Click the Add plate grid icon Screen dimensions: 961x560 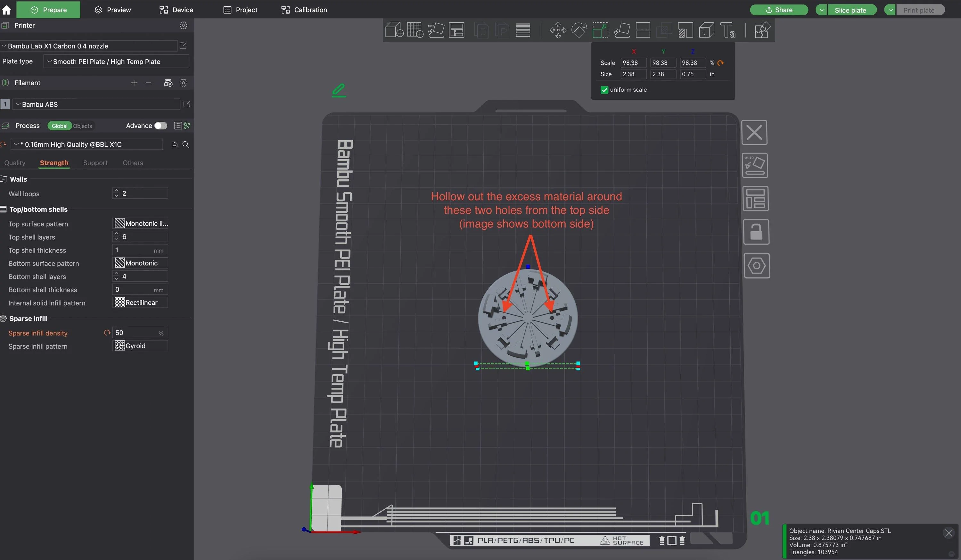[415, 30]
